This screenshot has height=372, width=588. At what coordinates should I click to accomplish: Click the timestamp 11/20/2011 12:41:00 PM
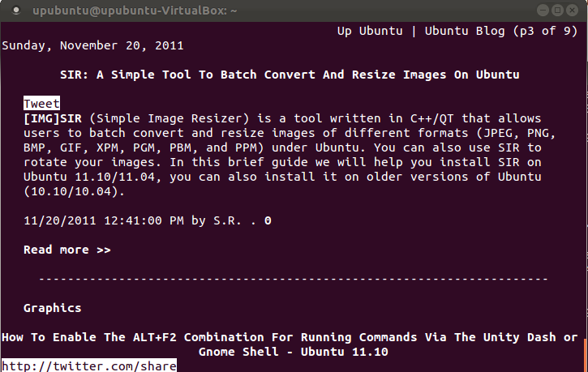104,220
